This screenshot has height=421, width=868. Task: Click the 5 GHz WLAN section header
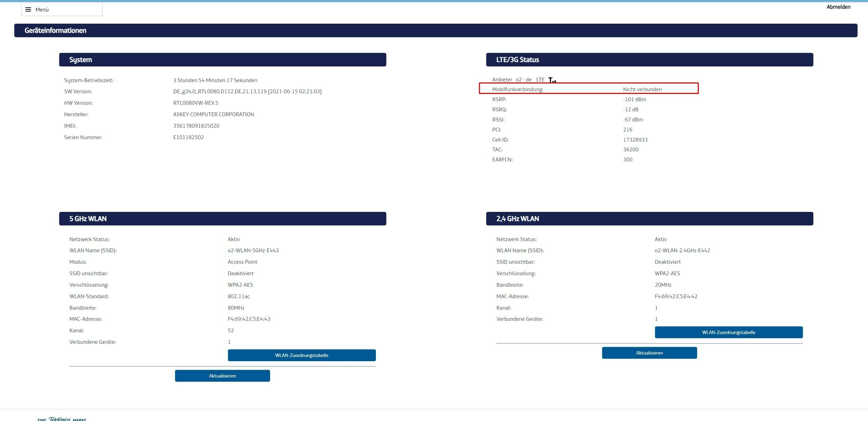tap(88, 219)
